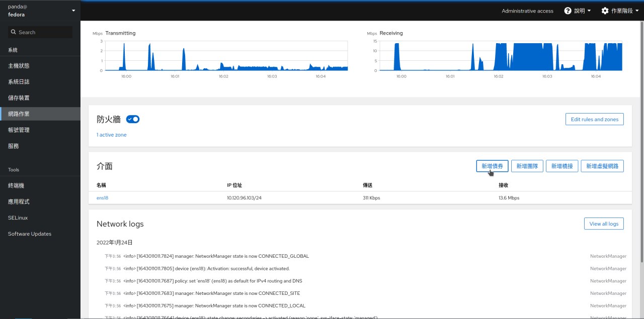
Task: Open the ens18 interface link
Action: pyautogui.click(x=102, y=198)
